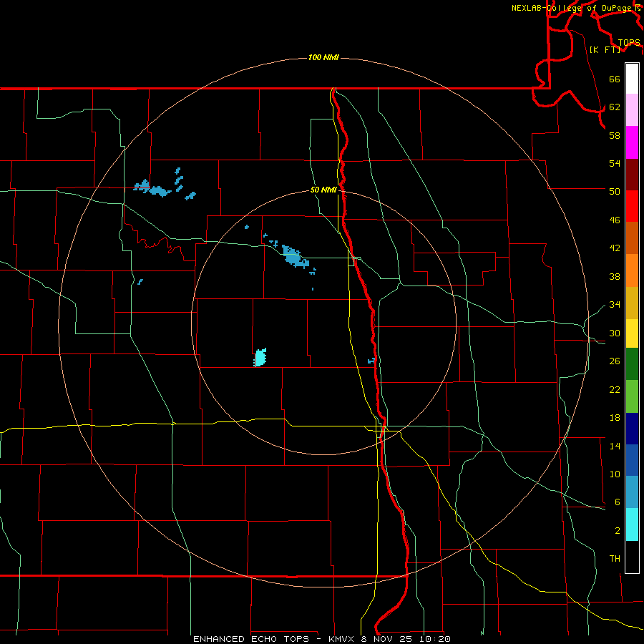Click the bright cyan echo blob on map
The width and height of the screenshot is (644, 644).
(x=260, y=357)
